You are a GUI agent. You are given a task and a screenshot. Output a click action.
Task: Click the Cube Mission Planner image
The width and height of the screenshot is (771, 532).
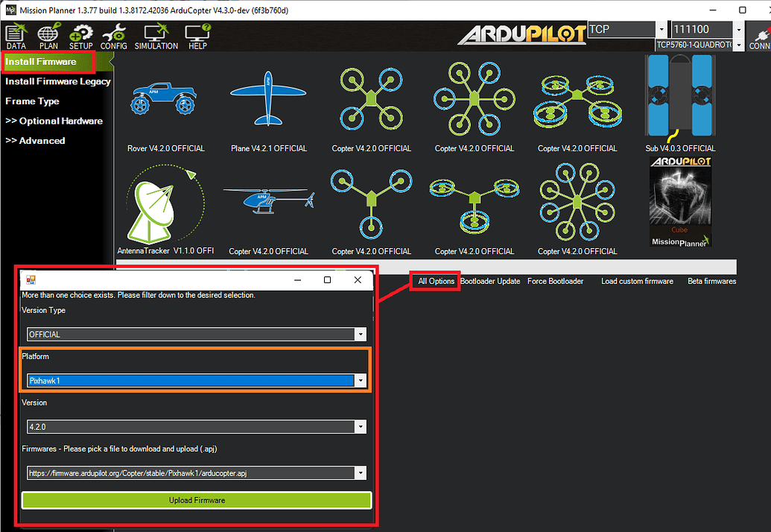(x=681, y=202)
